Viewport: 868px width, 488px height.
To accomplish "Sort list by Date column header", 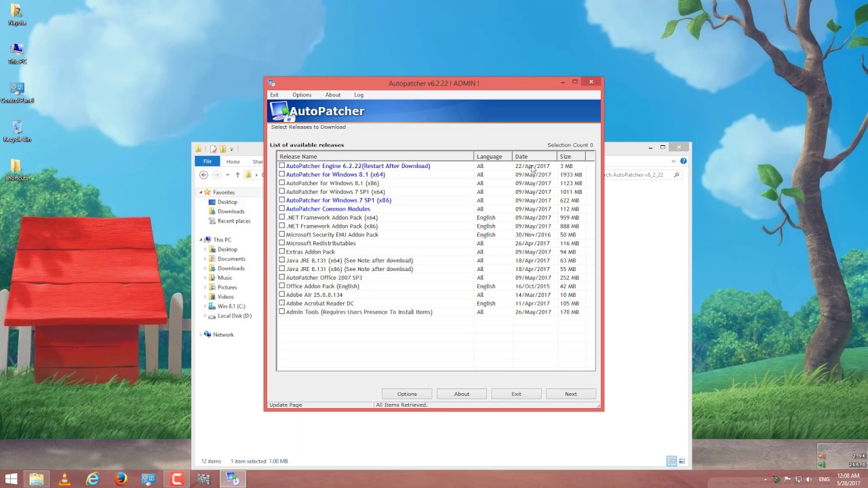I will point(534,157).
